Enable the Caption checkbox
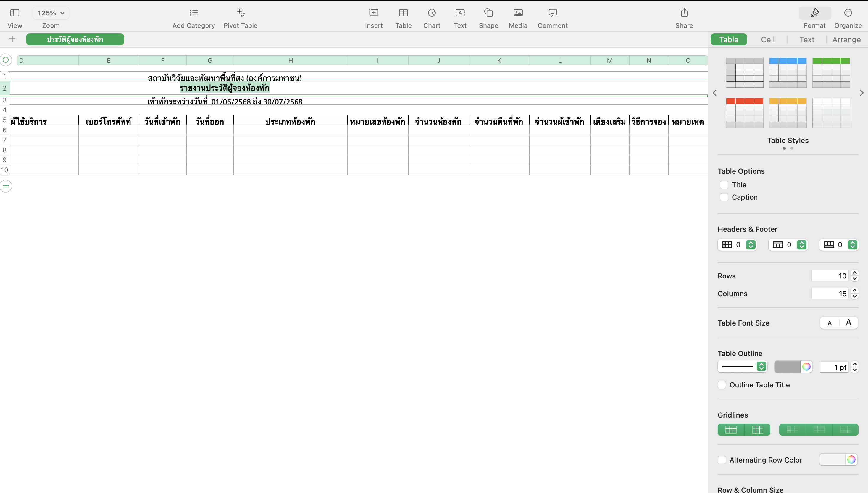Screen dimensions: 868x493 724,197
